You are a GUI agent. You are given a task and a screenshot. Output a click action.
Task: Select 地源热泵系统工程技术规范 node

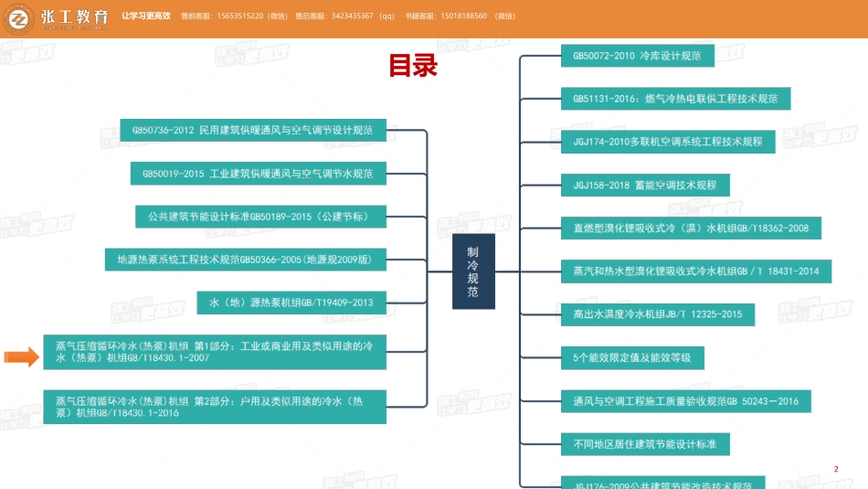(245, 259)
